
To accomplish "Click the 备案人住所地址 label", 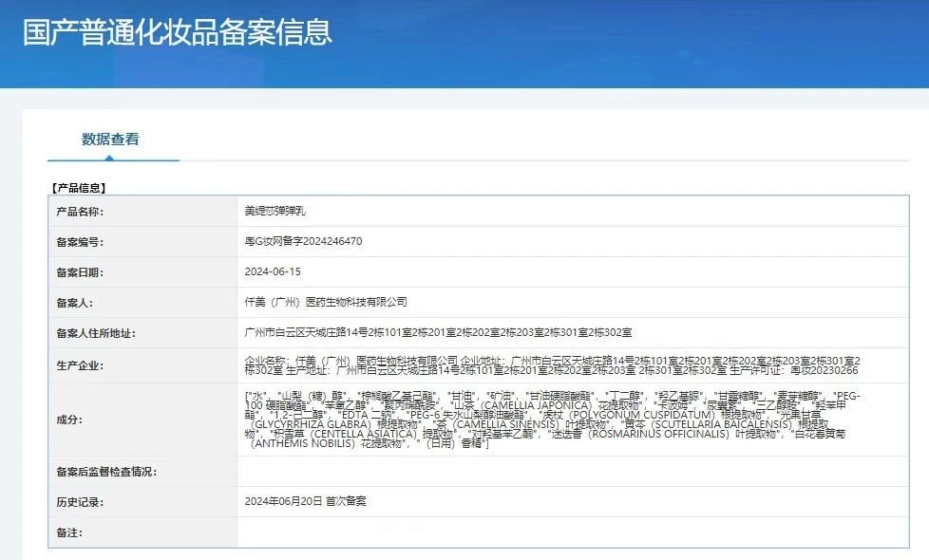I will click(95, 333).
